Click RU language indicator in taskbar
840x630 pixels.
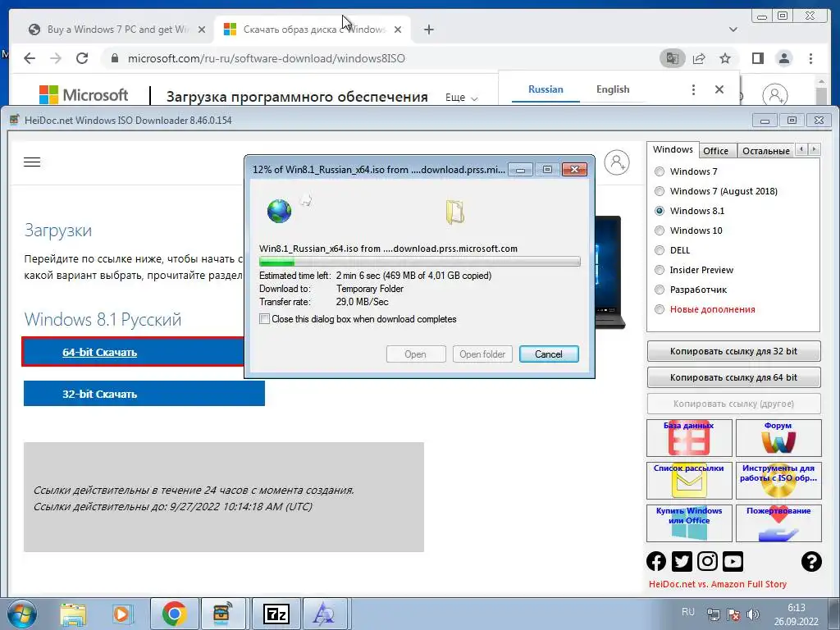click(688, 611)
